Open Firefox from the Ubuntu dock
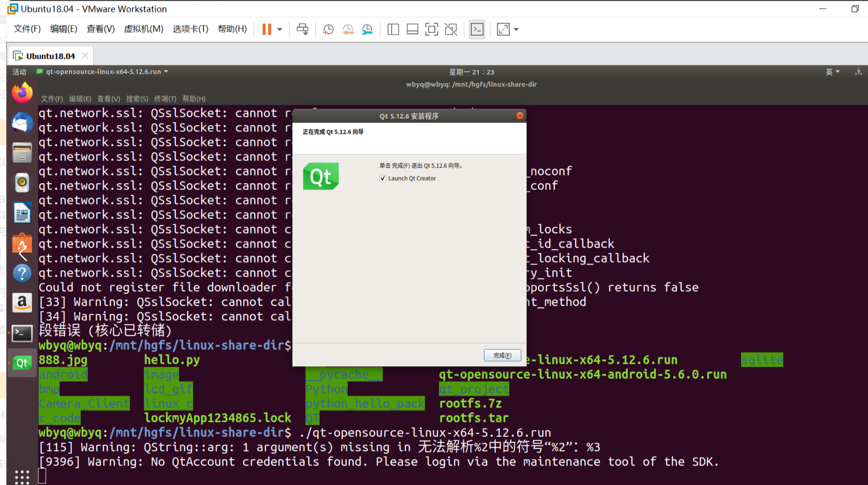The image size is (868, 485). click(x=22, y=93)
